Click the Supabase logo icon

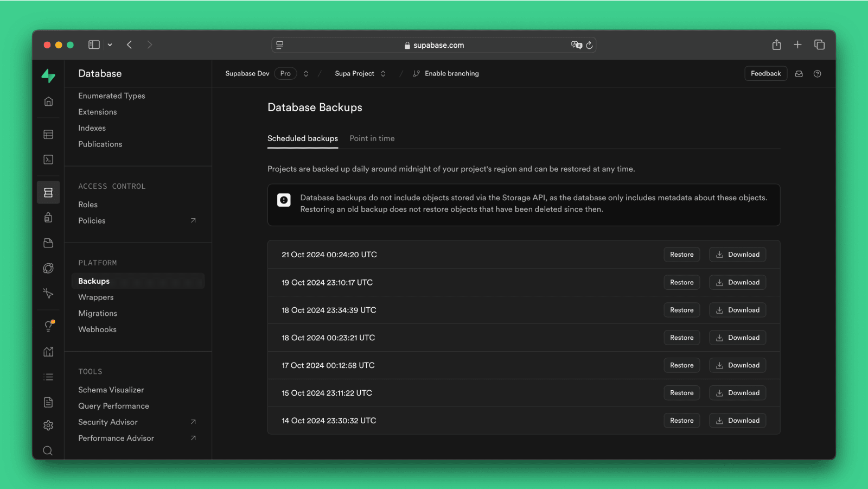(x=48, y=75)
